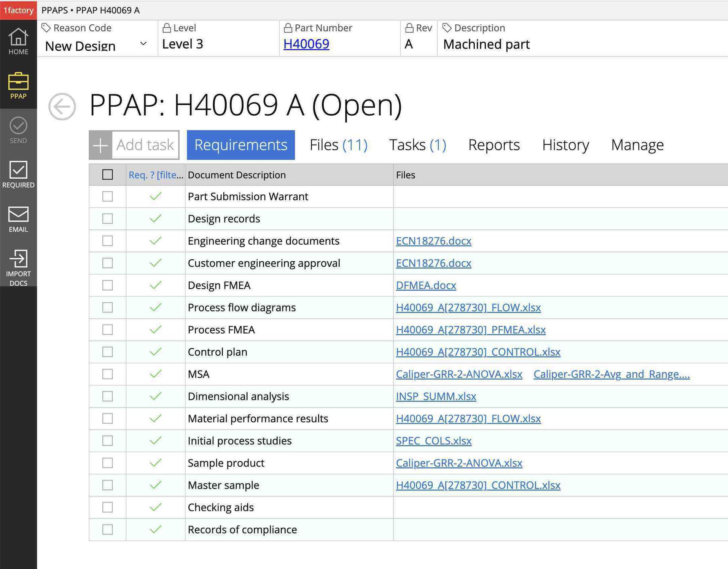This screenshot has height=569, width=728.
Task: Select the PPAP briefcase sidebar icon
Action: [x=18, y=85]
